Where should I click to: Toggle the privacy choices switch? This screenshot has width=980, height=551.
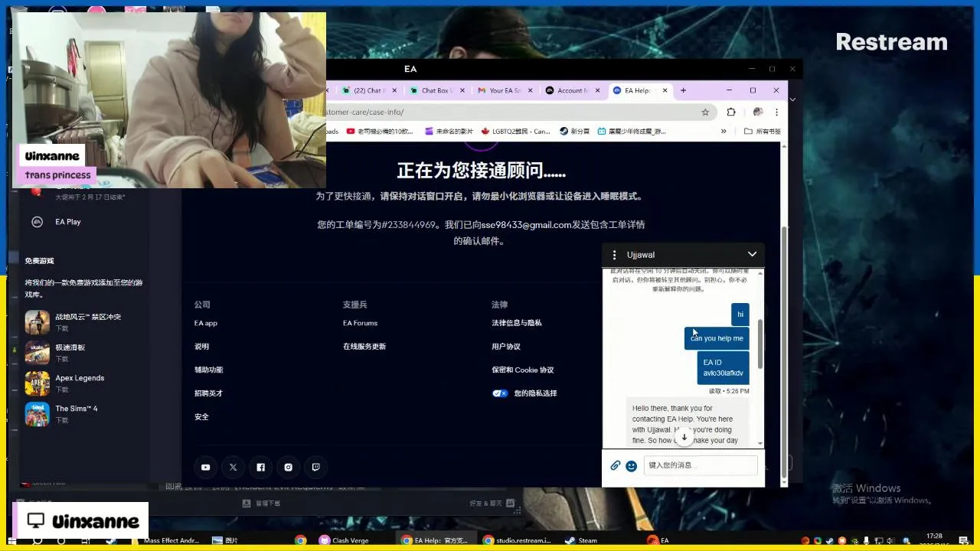pyautogui.click(x=500, y=393)
